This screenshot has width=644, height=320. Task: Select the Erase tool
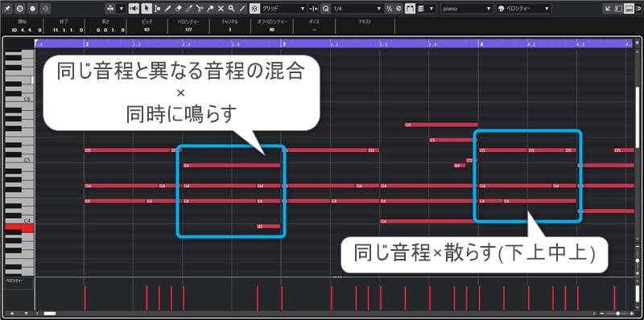pyautogui.click(x=178, y=8)
